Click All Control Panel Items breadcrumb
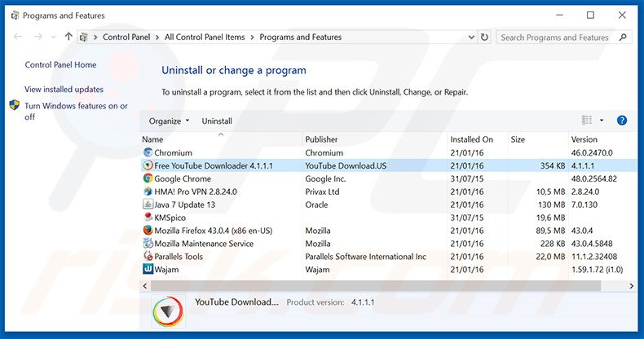The image size is (644, 339). [205, 37]
